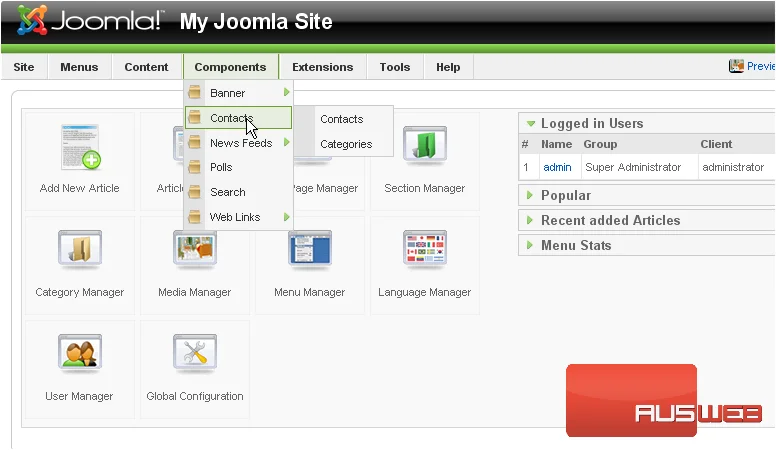Click the Super Administrator cell
The width and height of the screenshot is (776, 450).
pyautogui.click(x=633, y=167)
